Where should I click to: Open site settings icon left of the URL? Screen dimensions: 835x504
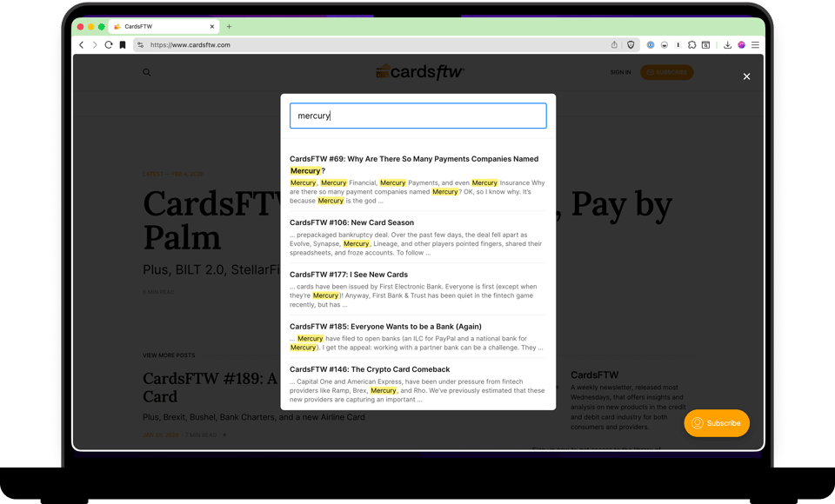(x=141, y=45)
